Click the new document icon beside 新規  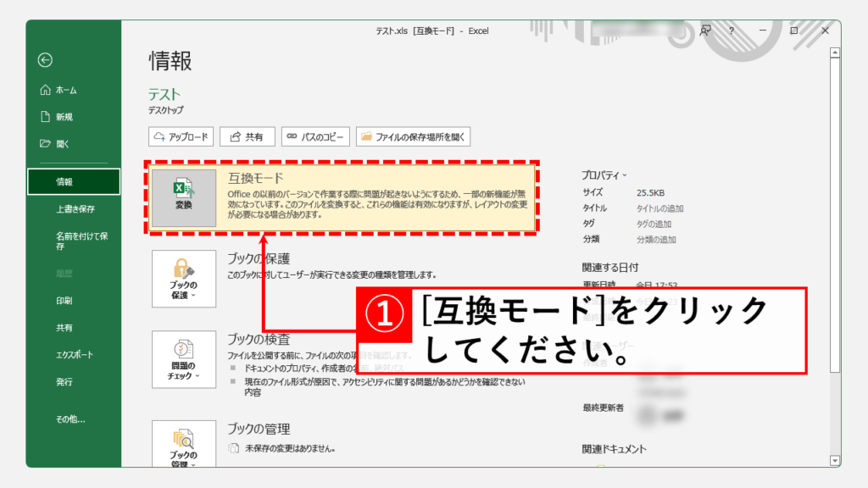click(x=46, y=116)
